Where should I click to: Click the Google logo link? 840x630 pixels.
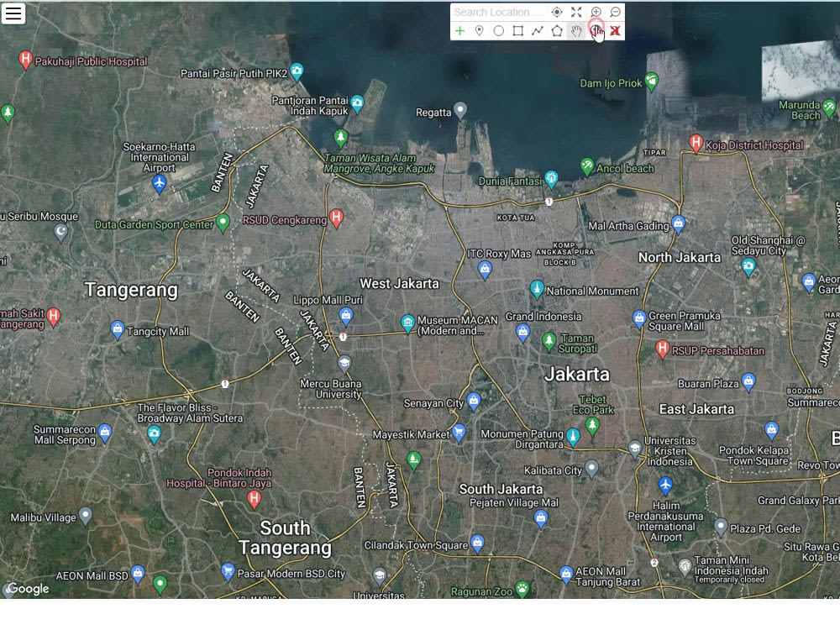tap(29, 588)
